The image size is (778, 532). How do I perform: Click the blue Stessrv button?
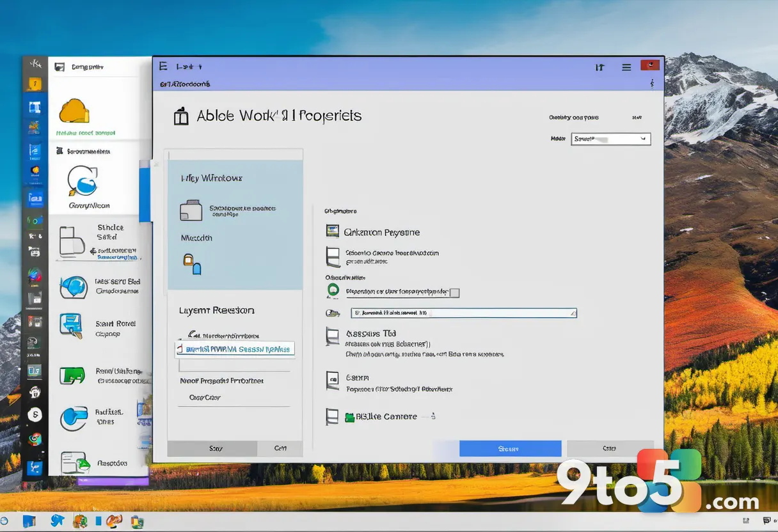point(510,448)
